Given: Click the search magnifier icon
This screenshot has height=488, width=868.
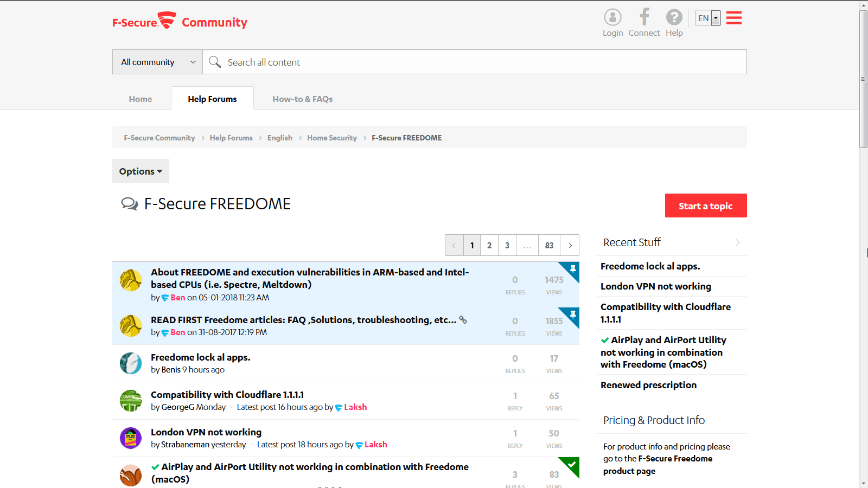Looking at the screenshot, I should click(x=215, y=62).
